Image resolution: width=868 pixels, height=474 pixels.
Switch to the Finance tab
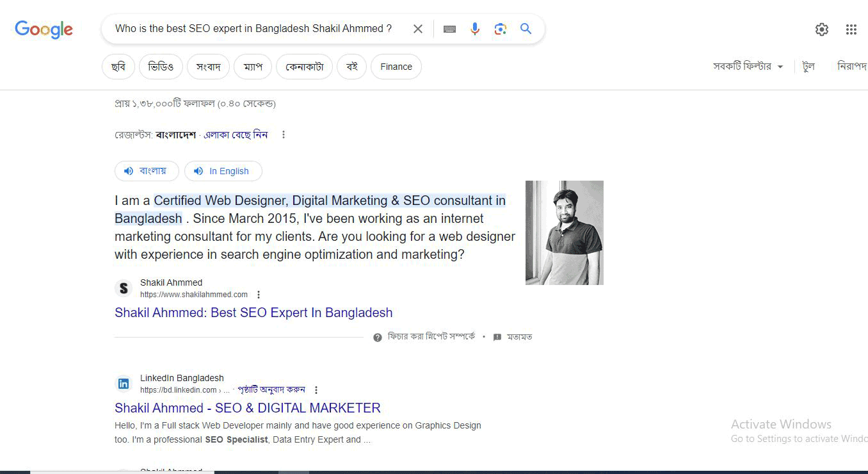[396, 67]
